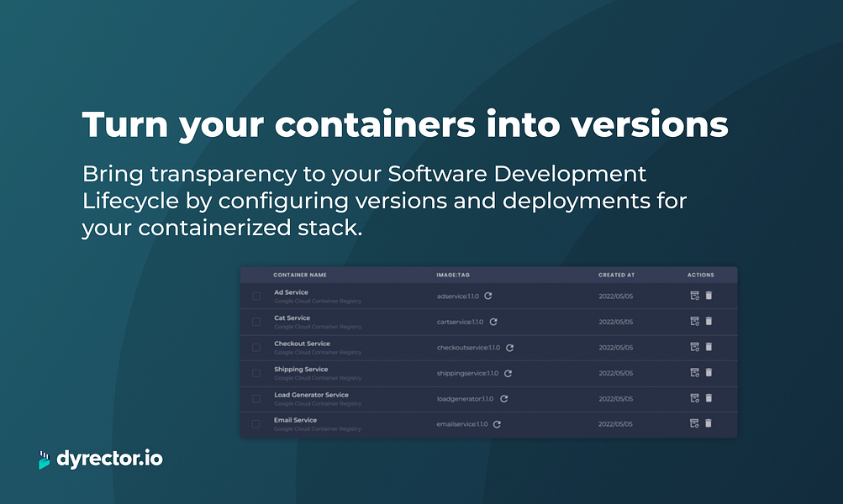This screenshot has height=504, width=843.
Task: Tick the Ad Service checkbox
Action: tap(256, 297)
